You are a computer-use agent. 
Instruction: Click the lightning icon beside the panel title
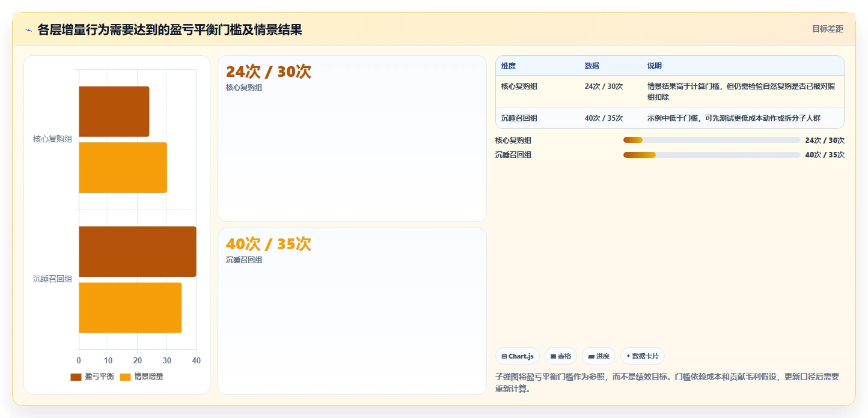(x=28, y=30)
